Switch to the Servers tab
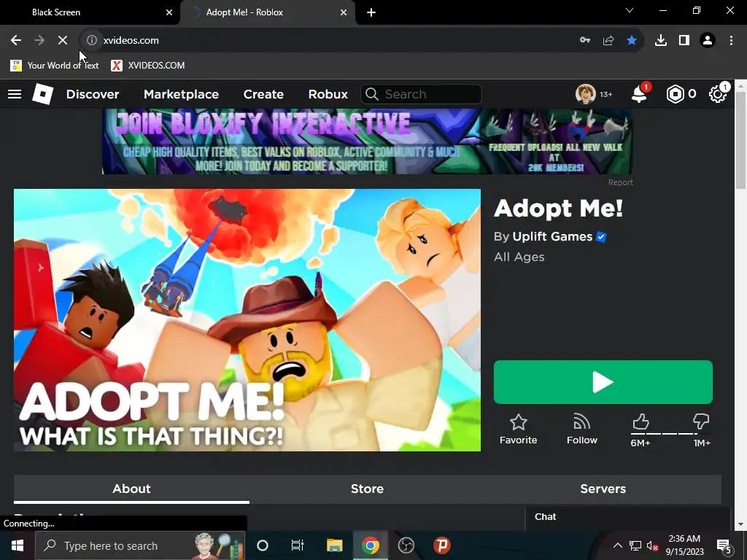 click(603, 489)
